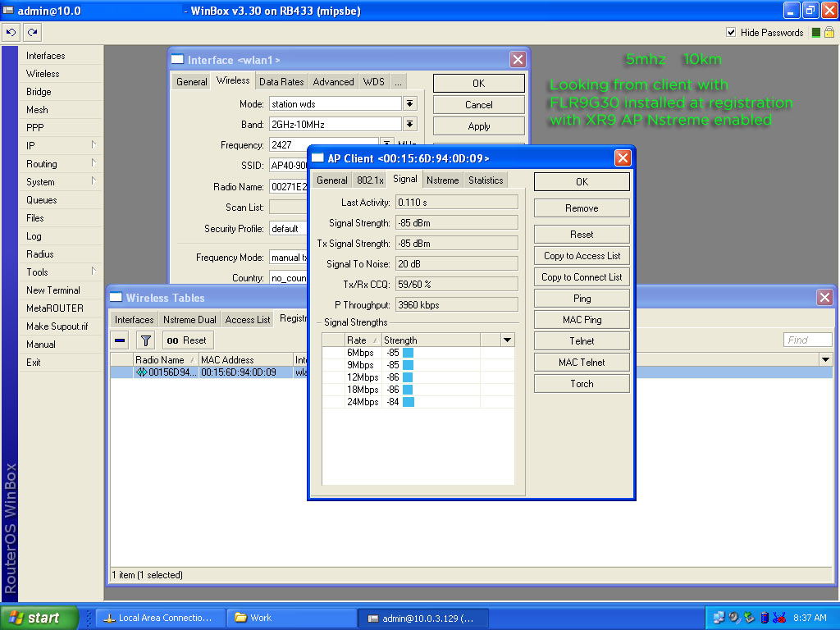Click the Wireless Tables window title icon
The image size is (840, 630).
coord(116,297)
